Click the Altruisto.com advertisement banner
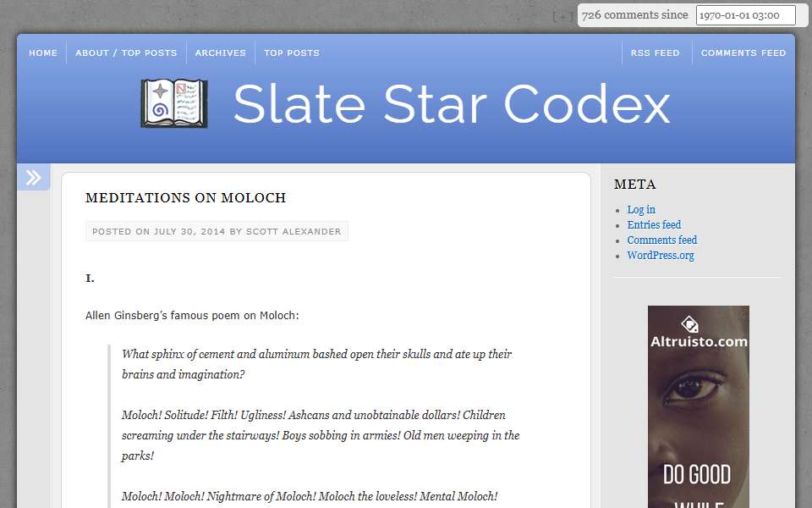Viewport: 812px width, 508px height. (698, 406)
